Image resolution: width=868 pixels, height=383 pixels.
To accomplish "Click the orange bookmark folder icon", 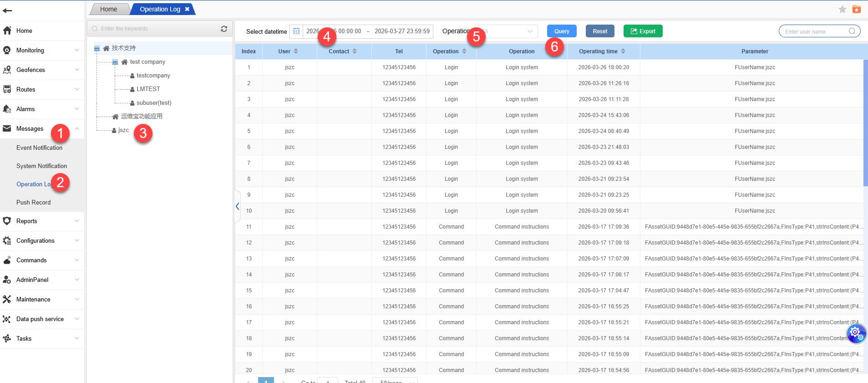I will click(856, 10).
